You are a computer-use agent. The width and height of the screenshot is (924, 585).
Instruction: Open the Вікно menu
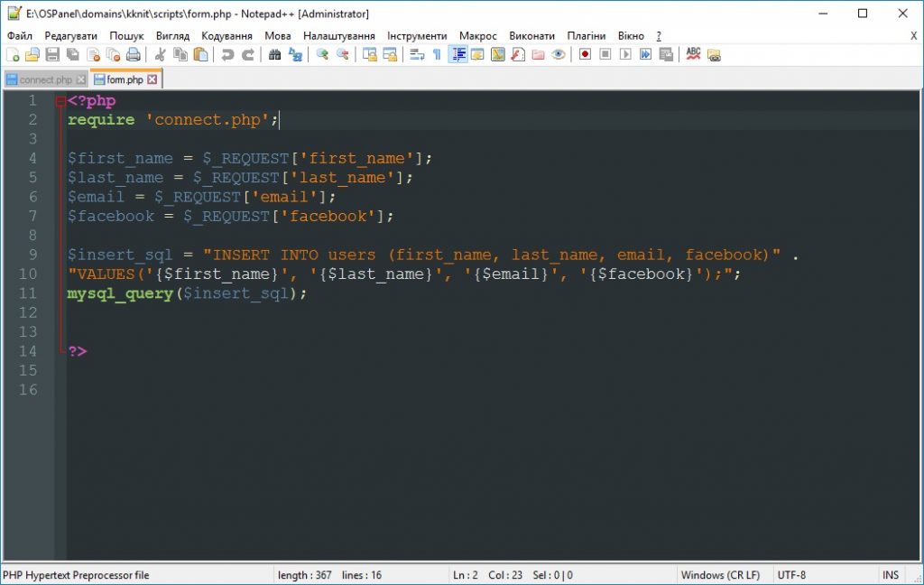coord(631,36)
